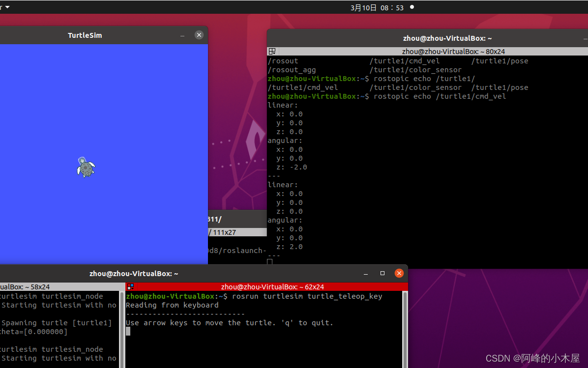Click the 'rosrun turtlesim turtle_teleop_key' command text

click(307, 296)
